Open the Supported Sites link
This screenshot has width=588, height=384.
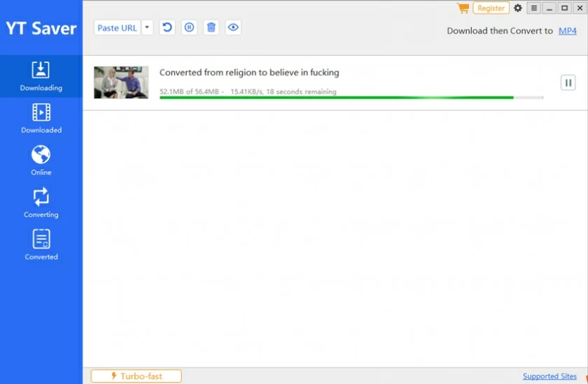(x=549, y=376)
